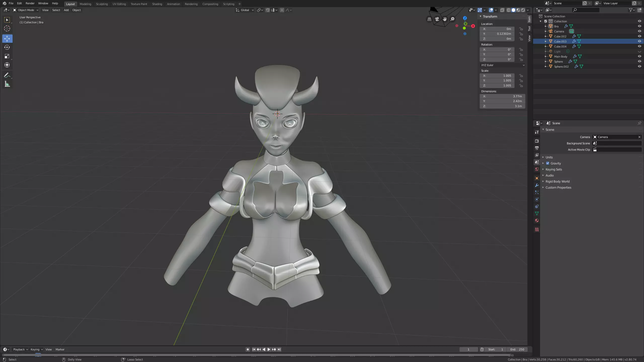Open the File menu

coord(11,3)
